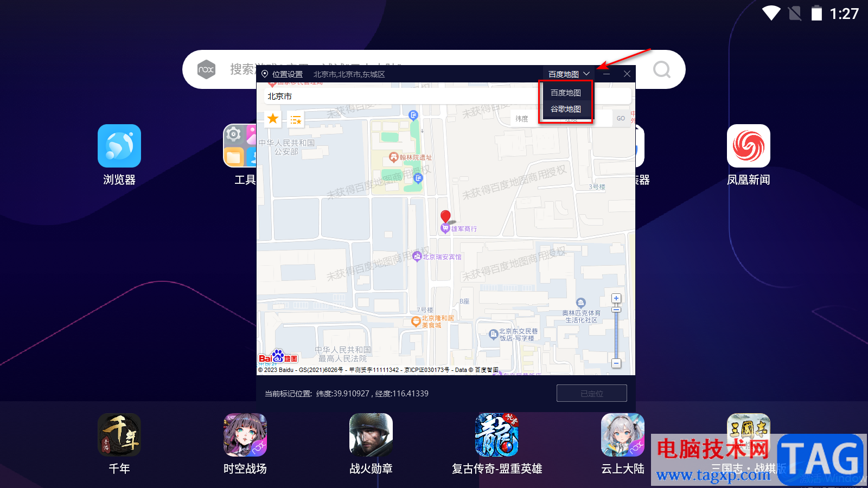Image resolution: width=868 pixels, height=488 pixels.
Task: Click the search magnifier icon
Action: click(x=661, y=69)
